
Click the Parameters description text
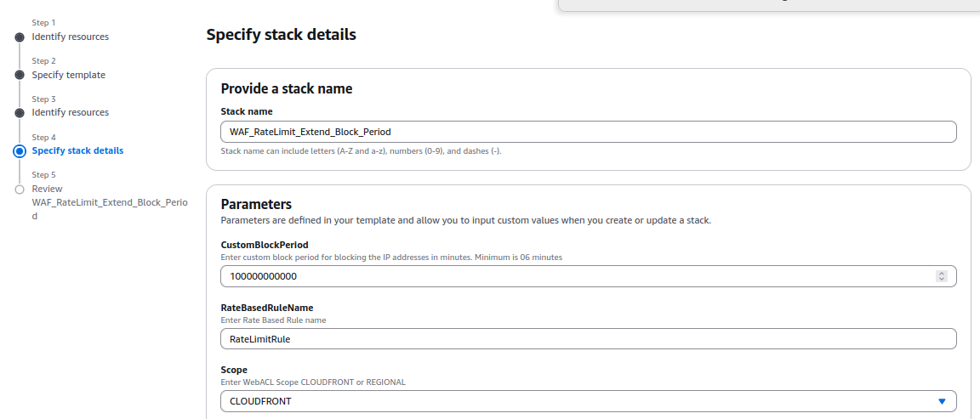(465, 220)
